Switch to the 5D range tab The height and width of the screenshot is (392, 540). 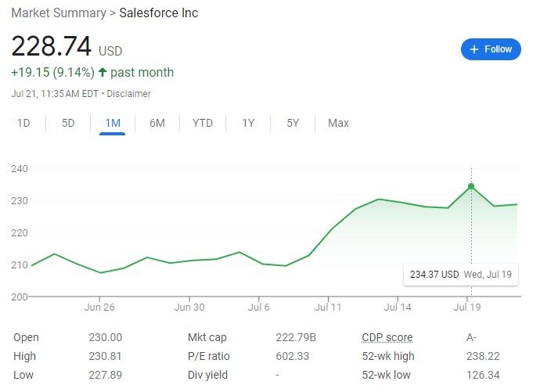coord(68,123)
